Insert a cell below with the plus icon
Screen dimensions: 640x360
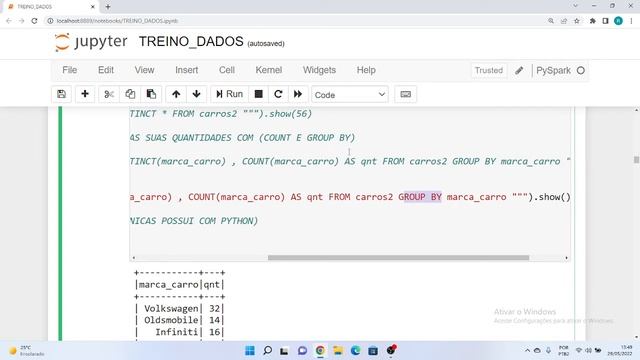pos(85,94)
